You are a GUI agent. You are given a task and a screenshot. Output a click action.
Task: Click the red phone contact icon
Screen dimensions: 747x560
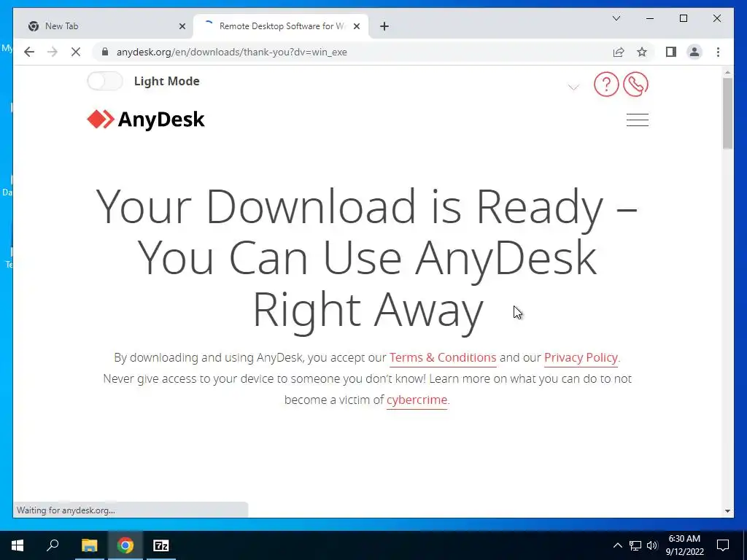[x=635, y=85]
